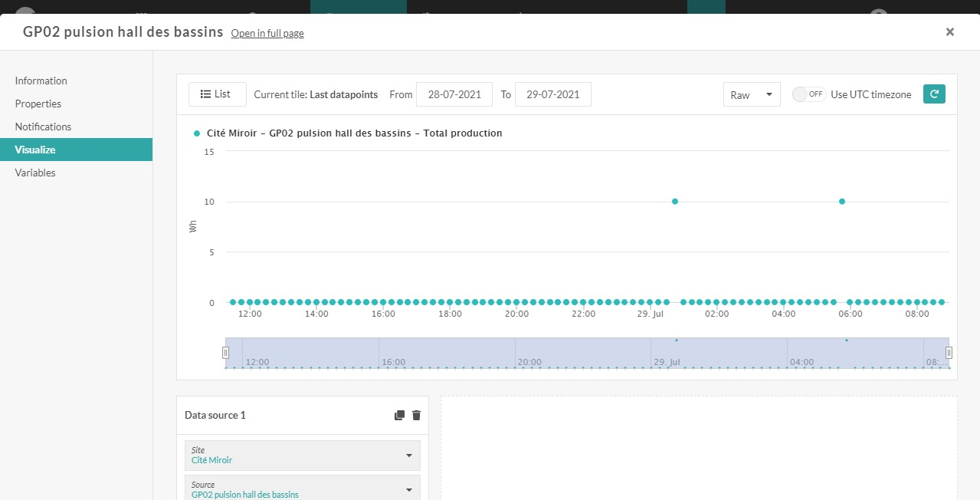The image size is (980, 500).
Task: Open the Properties section
Action: pos(38,104)
